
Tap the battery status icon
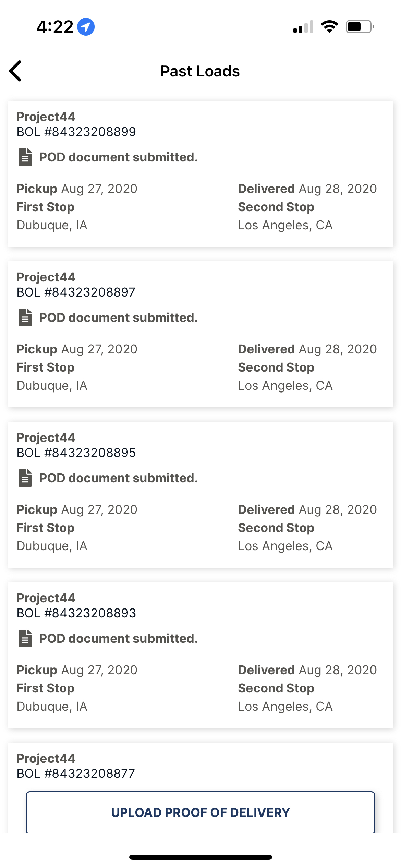pos(360,27)
